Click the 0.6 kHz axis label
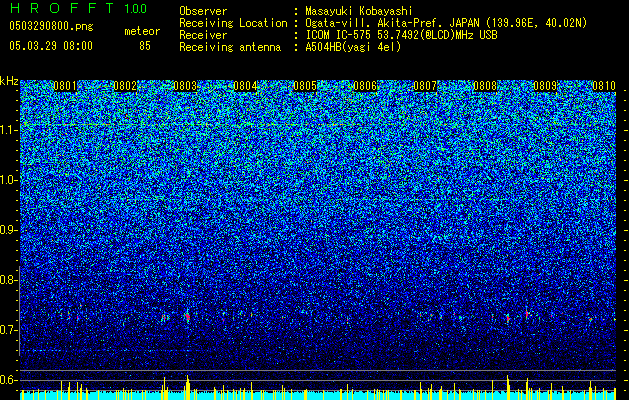Viewport: 629px width, 400px height. coord(8,380)
